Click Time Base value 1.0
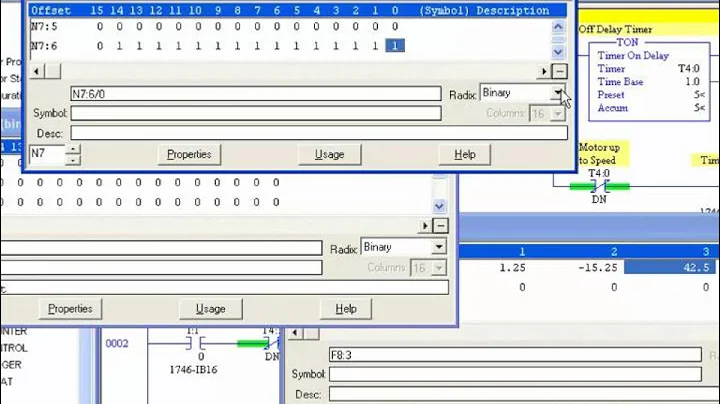 (x=692, y=82)
